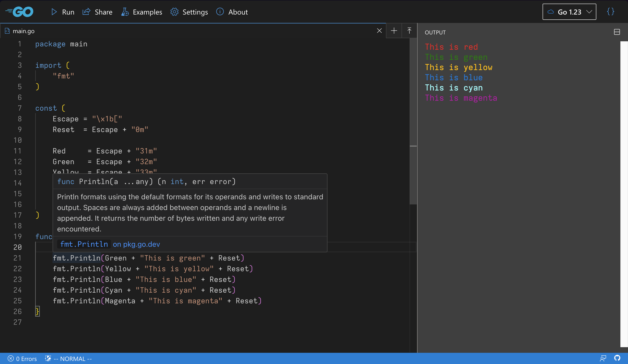Screen dimensions: 628x364
Task: Click the "fmt" import string
Action: (x=63, y=76)
